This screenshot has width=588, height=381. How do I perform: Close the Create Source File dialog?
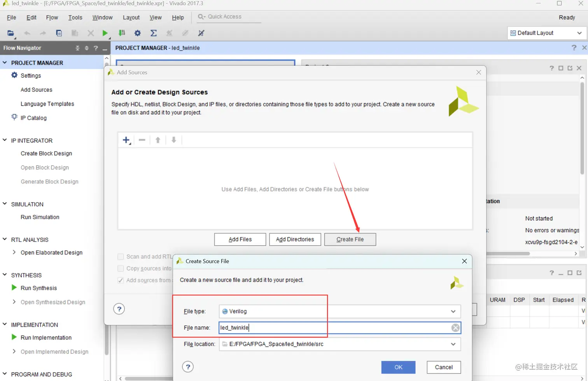[x=464, y=261]
